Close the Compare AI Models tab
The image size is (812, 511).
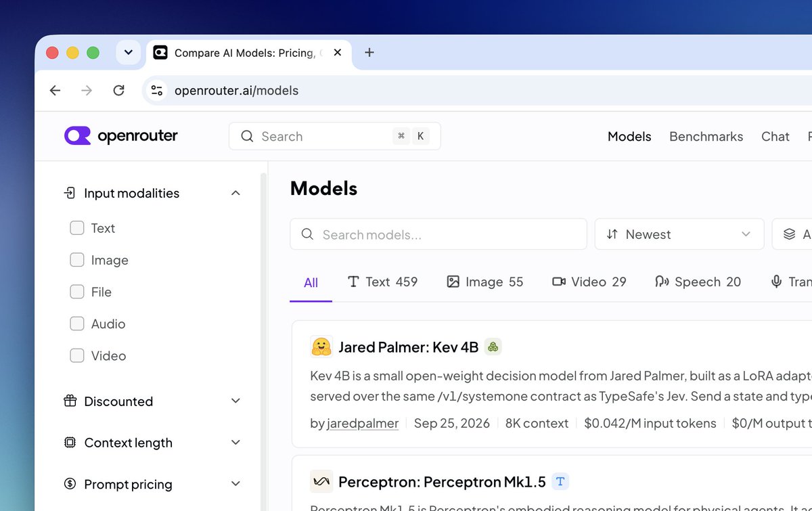338,52
